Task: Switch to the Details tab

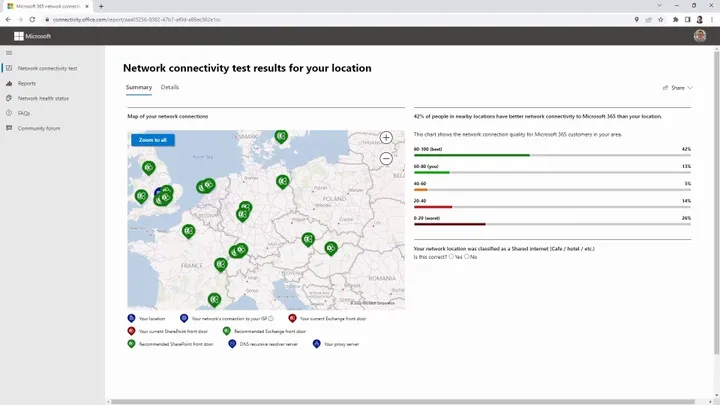Action: [170, 87]
